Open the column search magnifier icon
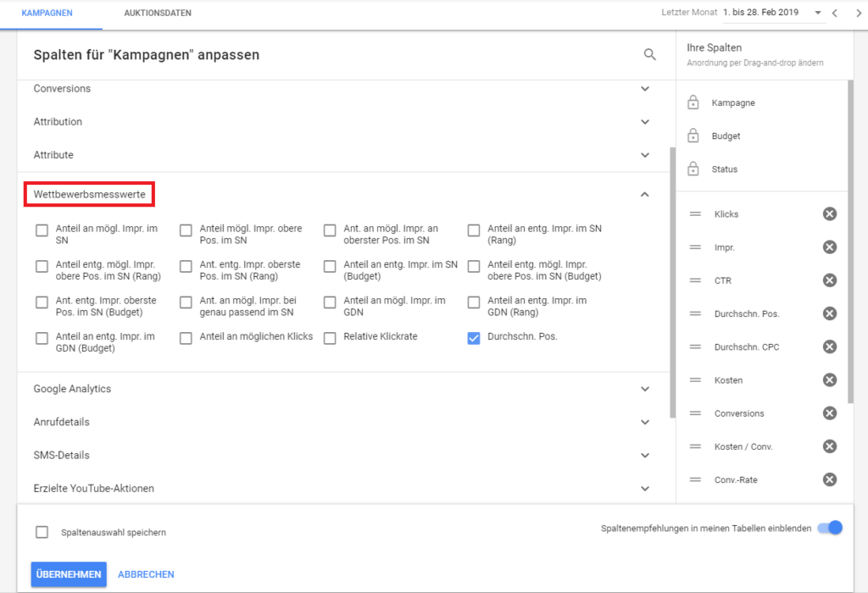The width and height of the screenshot is (868, 593). pyautogui.click(x=650, y=54)
